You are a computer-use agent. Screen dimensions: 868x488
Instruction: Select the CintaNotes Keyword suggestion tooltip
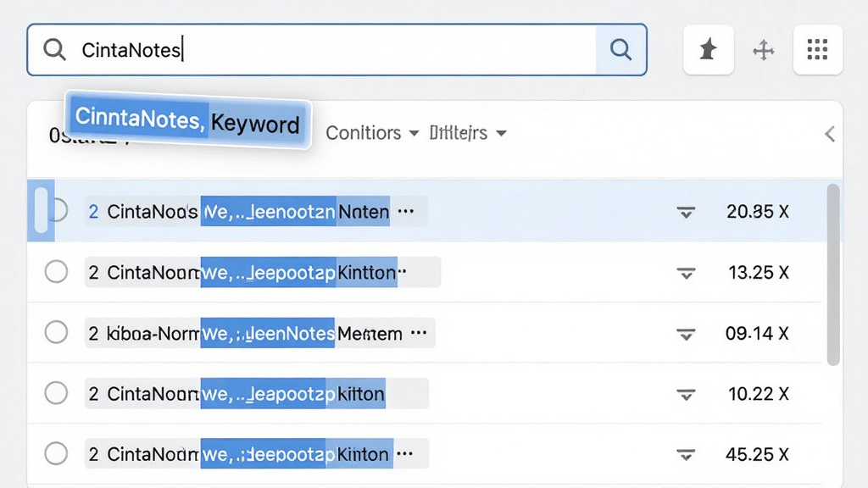point(187,120)
